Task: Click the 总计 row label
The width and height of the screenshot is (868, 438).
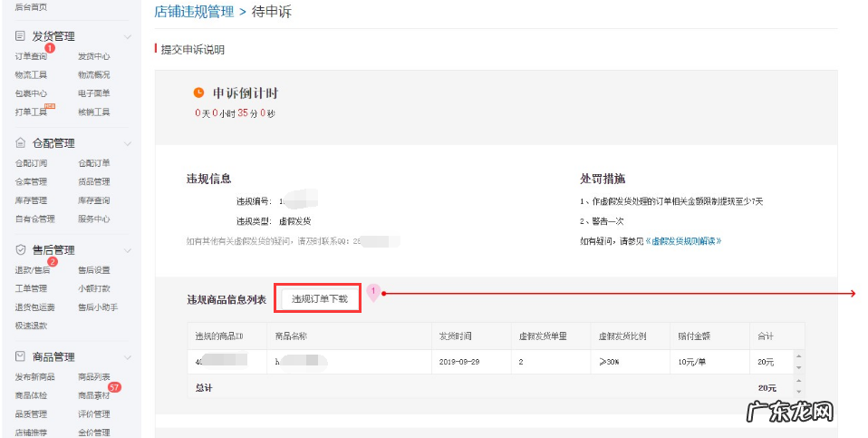Action: coord(204,387)
